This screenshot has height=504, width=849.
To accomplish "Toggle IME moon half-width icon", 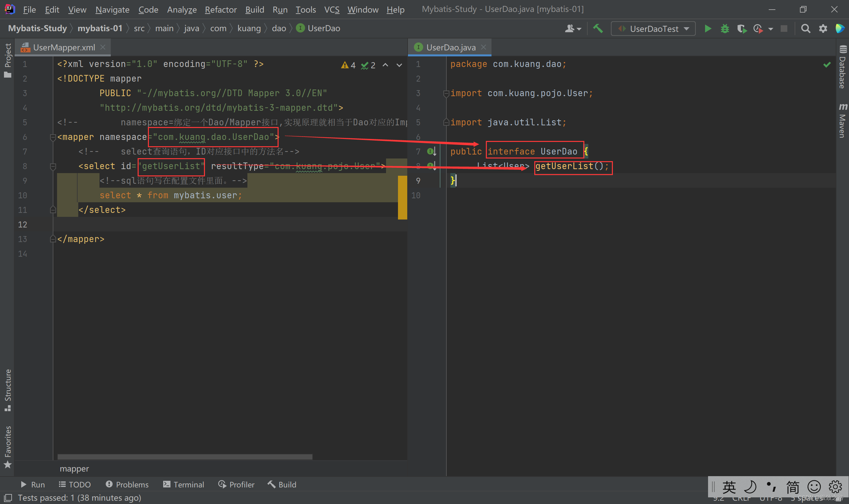I will point(750,487).
